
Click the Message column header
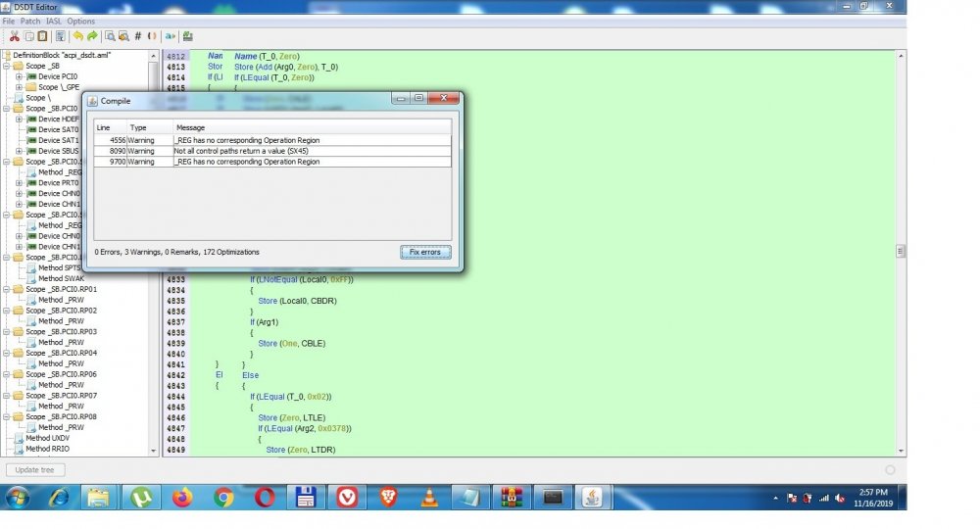tap(312, 127)
